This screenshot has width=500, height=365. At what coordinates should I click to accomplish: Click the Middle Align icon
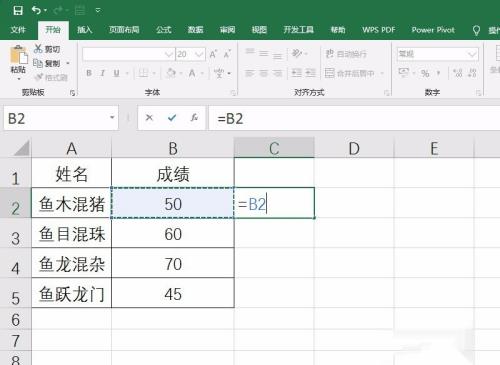[x=264, y=53]
